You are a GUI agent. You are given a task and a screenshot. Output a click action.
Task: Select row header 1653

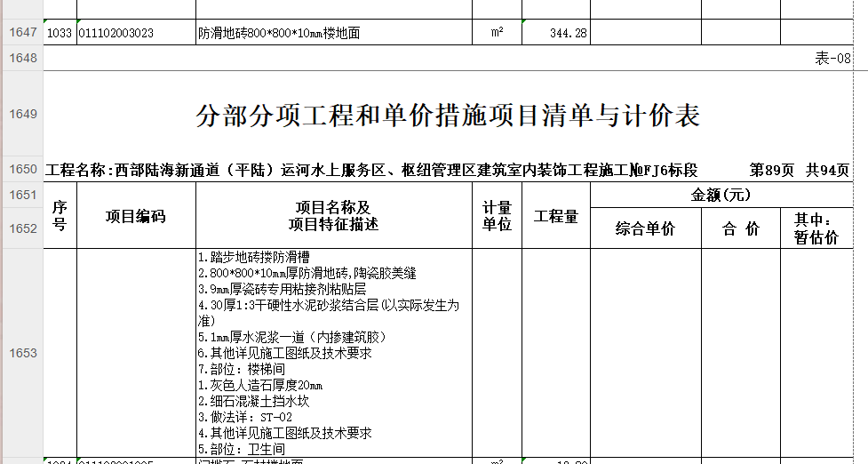point(22,353)
